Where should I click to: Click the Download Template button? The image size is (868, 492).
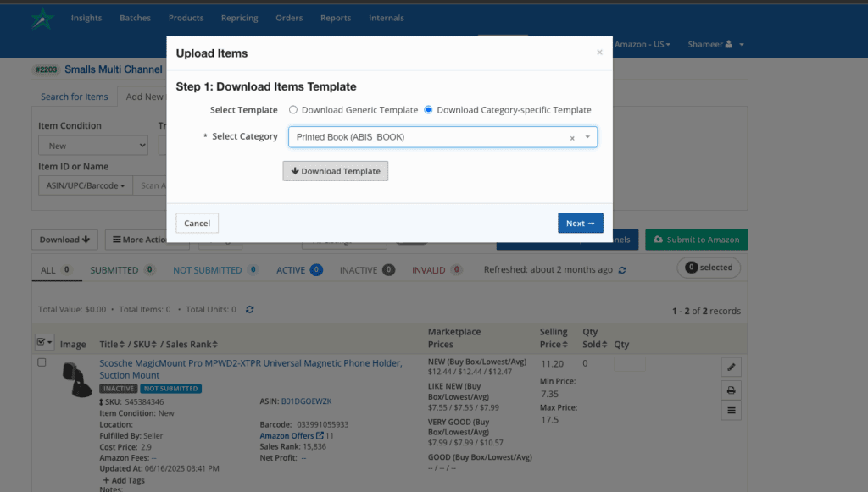336,171
